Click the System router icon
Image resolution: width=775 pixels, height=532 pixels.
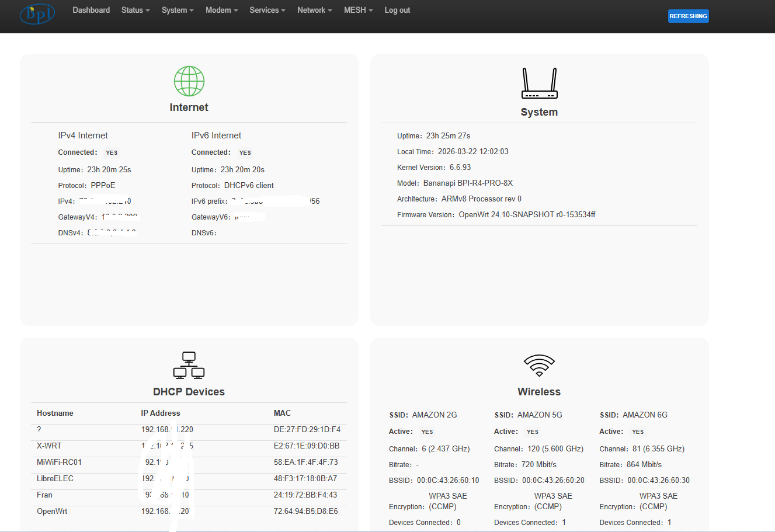[539, 84]
